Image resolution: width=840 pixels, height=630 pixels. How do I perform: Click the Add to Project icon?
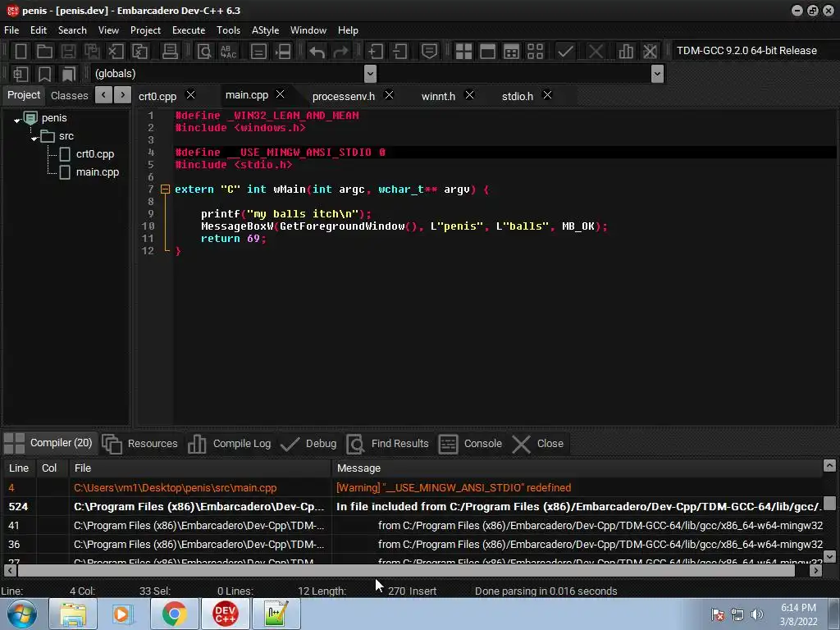(375, 52)
